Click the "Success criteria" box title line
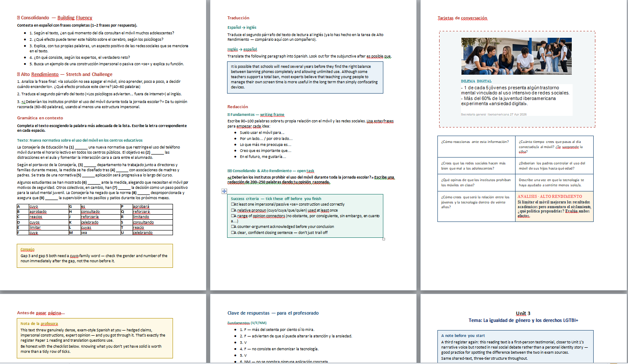 (x=276, y=199)
